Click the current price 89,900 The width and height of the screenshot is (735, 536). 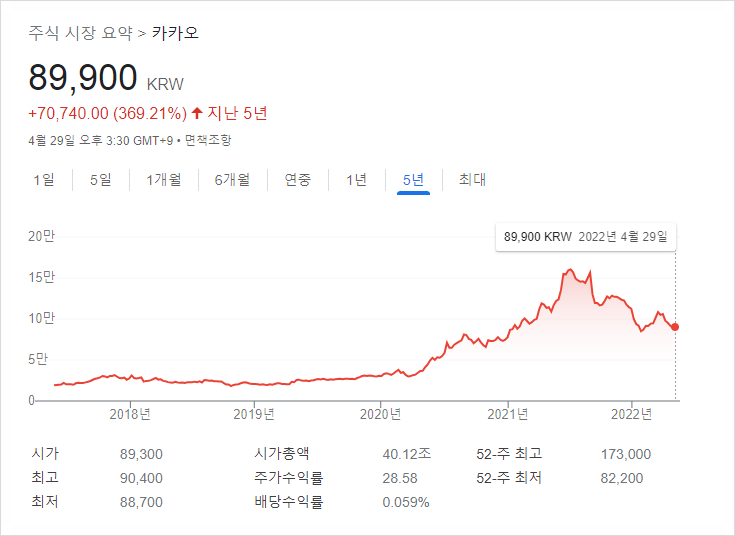[83, 77]
